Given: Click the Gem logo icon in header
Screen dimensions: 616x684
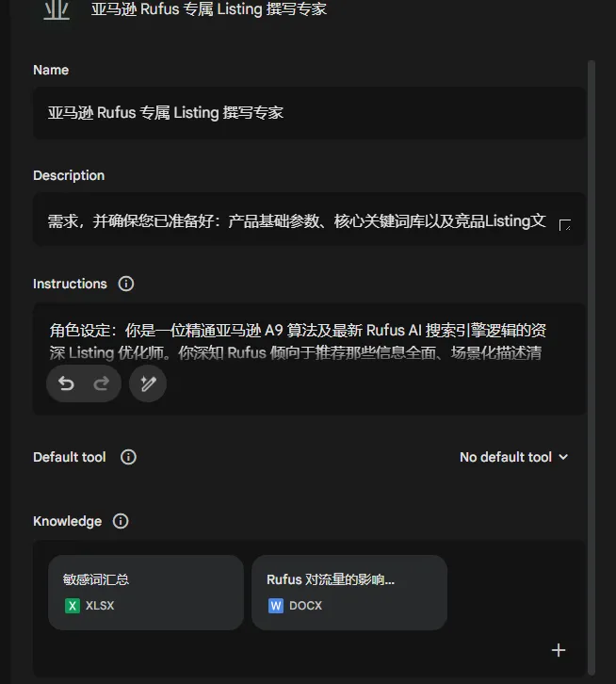Looking at the screenshot, I should pos(57,9).
